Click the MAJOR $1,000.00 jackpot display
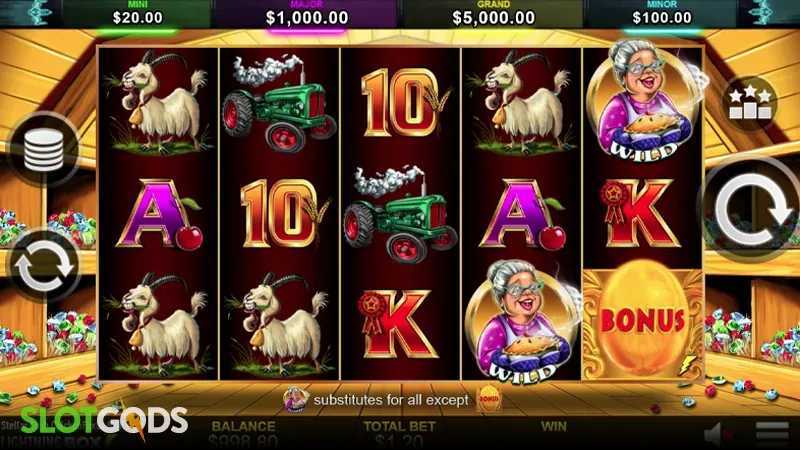Screen dimensions: 800x450 coord(307,13)
